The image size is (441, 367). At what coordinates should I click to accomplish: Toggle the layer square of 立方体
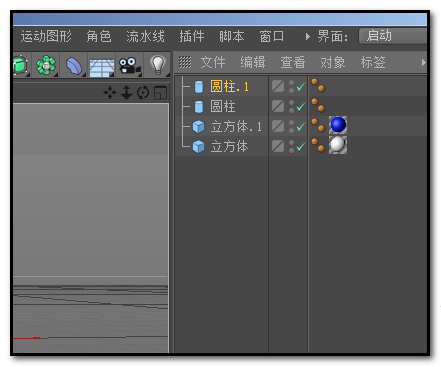(x=278, y=146)
